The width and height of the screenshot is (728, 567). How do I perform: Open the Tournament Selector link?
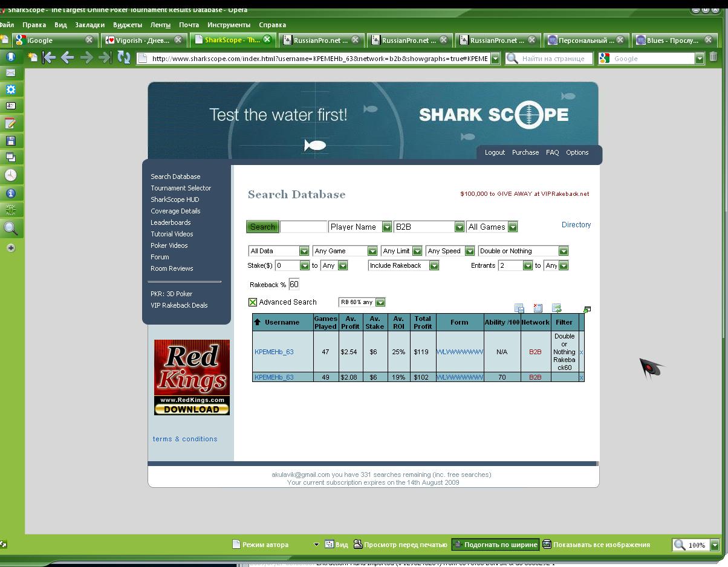[x=181, y=188]
